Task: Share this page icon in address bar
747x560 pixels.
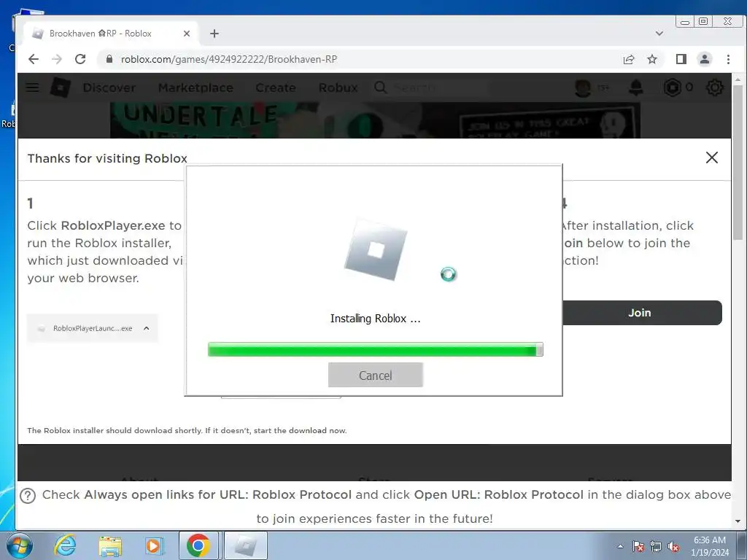Action: pos(629,59)
